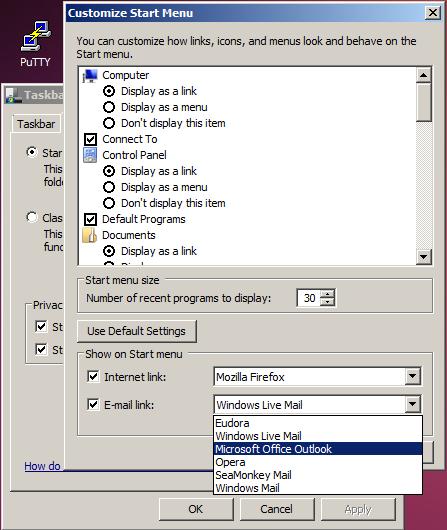Select Computer 'Don't display this item' radio
Viewport: 447px width, 530px height.
tap(109, 123)
